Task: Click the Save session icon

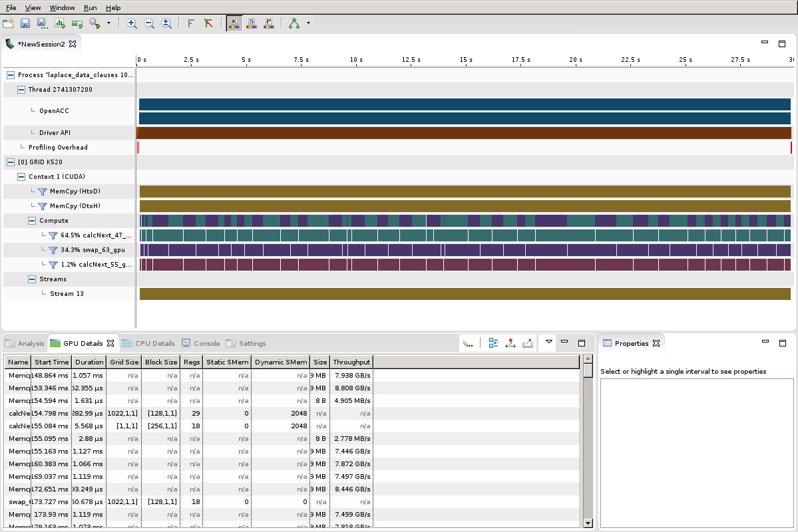Action: pos(25,23)
